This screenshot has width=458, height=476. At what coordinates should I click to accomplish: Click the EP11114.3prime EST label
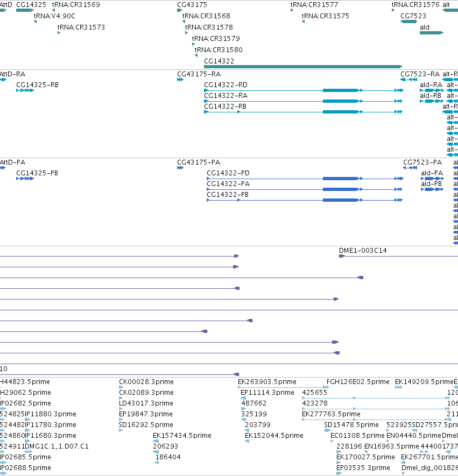267,393
